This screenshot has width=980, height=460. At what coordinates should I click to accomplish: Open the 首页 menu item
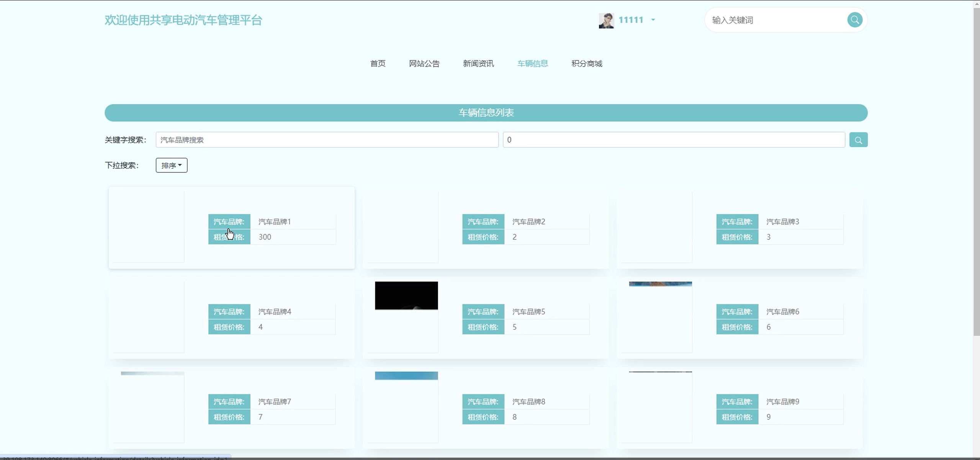(x=378, y=64)
